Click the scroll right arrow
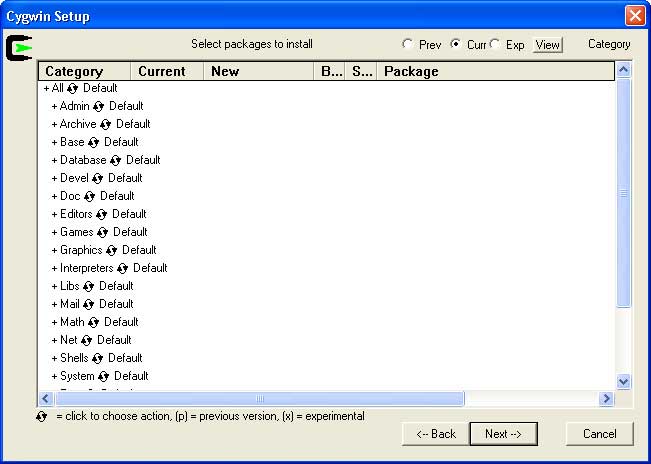The image size is (651, 464). click(x=607, y=399)
